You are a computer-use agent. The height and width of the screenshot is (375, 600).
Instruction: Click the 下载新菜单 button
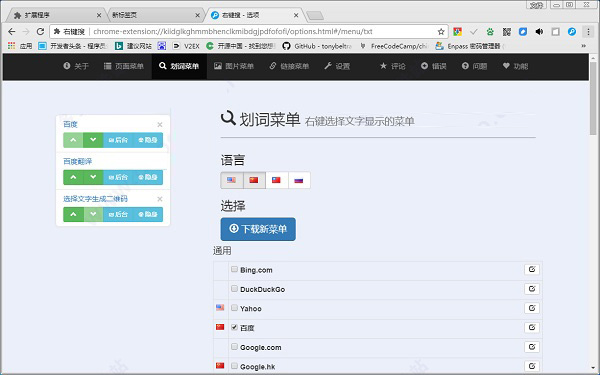[258, 229]
